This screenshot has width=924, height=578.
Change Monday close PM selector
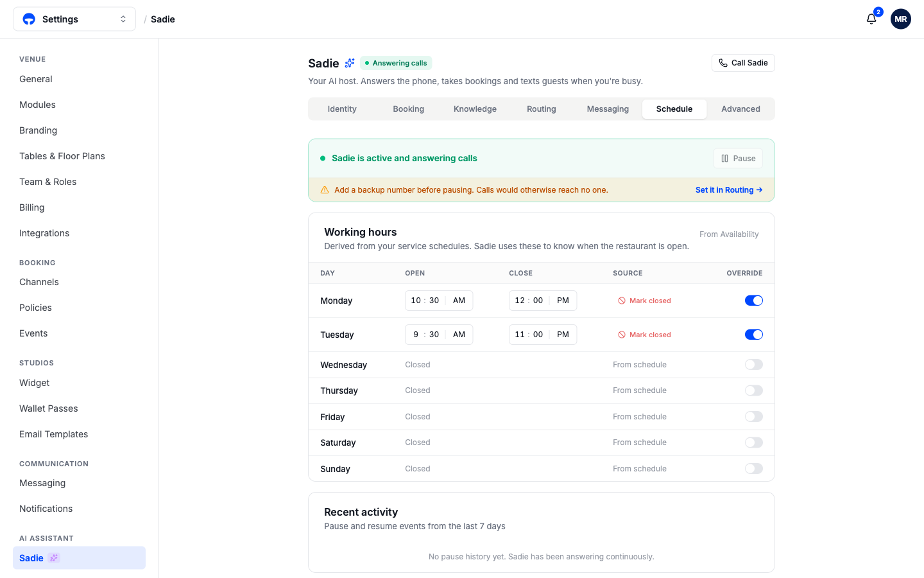coord(563,301)
